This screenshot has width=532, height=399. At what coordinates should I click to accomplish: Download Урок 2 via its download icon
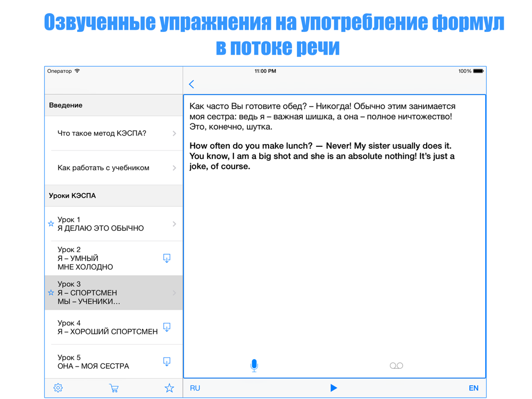pyautogui.click(x=167, y=258)
